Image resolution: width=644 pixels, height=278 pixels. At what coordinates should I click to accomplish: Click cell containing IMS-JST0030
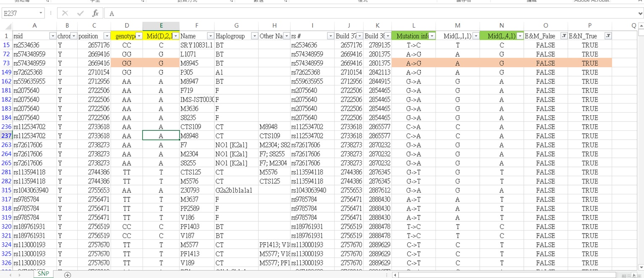(197, 100)
